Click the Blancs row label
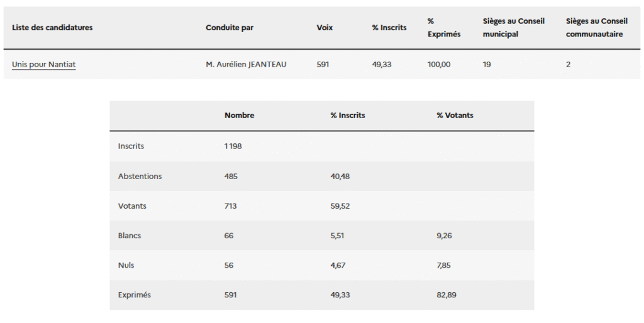Screen dimensions: 644x323 (x=130, y=236)
